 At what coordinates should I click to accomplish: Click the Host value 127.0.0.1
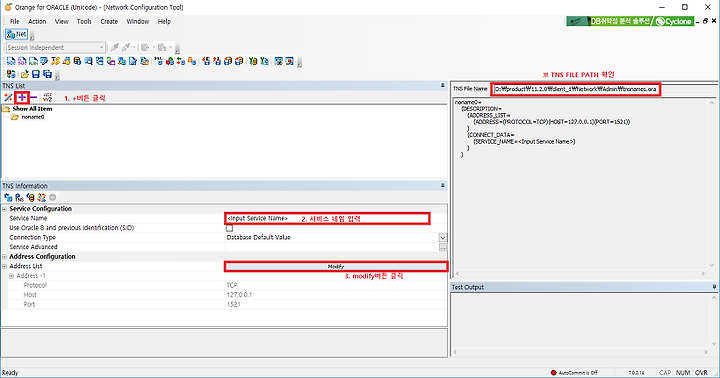click(239, 295)
